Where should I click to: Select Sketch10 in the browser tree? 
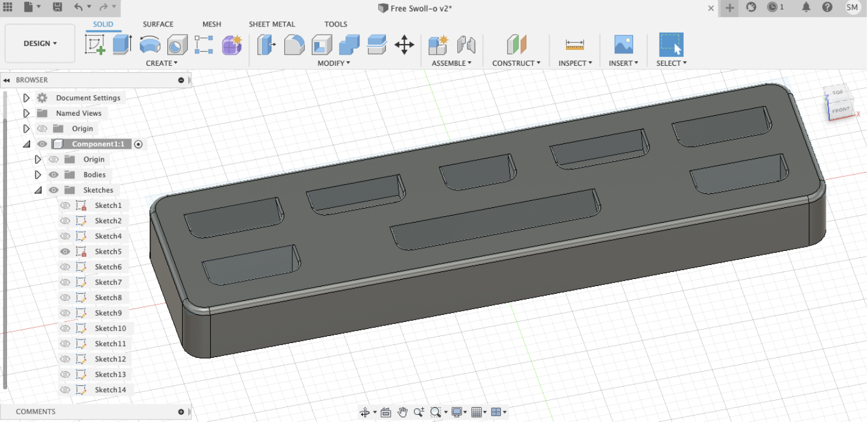[x=110, y=328]
